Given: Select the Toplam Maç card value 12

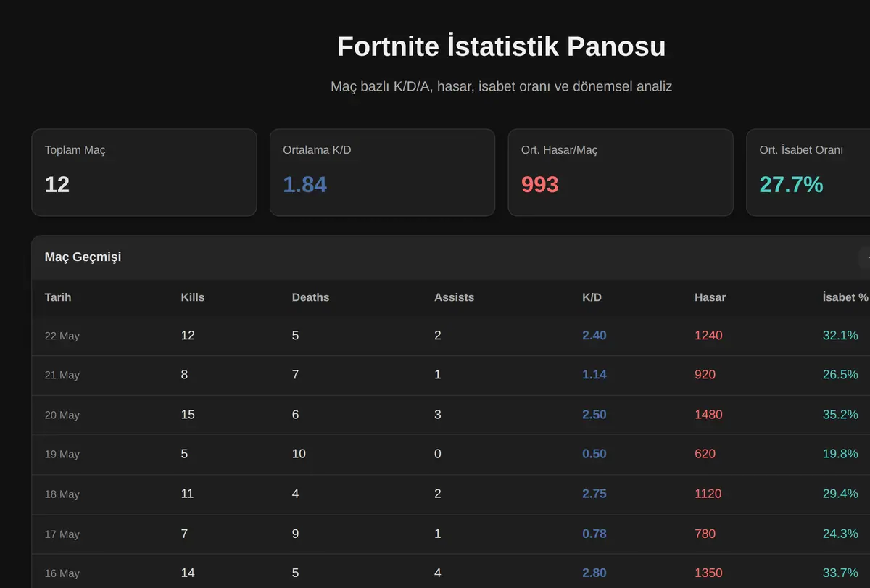Looking at the screenshot, I should pos(57,184).
